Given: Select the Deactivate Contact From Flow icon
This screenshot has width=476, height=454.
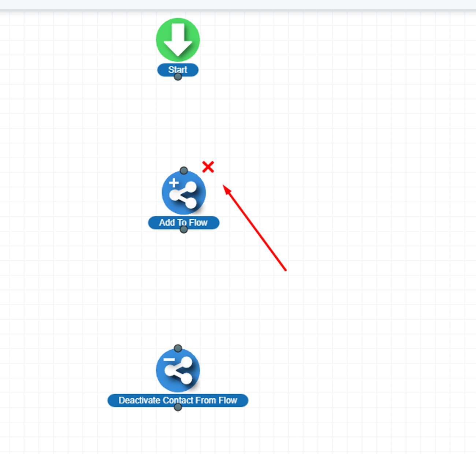Looking at the screenshot, I should click(x=178, y=370).
